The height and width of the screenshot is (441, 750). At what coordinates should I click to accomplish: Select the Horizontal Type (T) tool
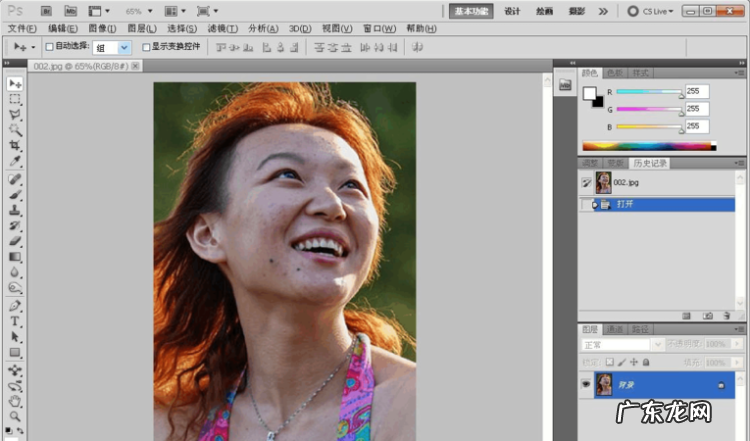point(15,322)
